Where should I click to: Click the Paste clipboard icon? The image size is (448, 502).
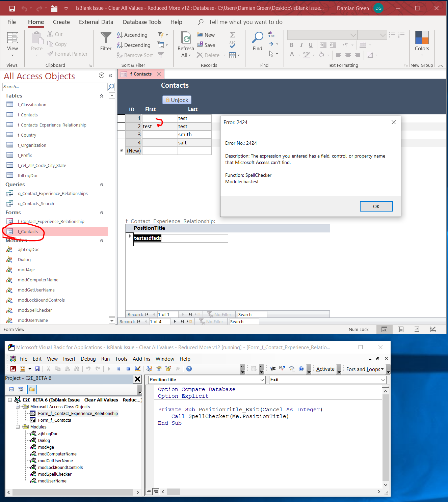[37, 38]
